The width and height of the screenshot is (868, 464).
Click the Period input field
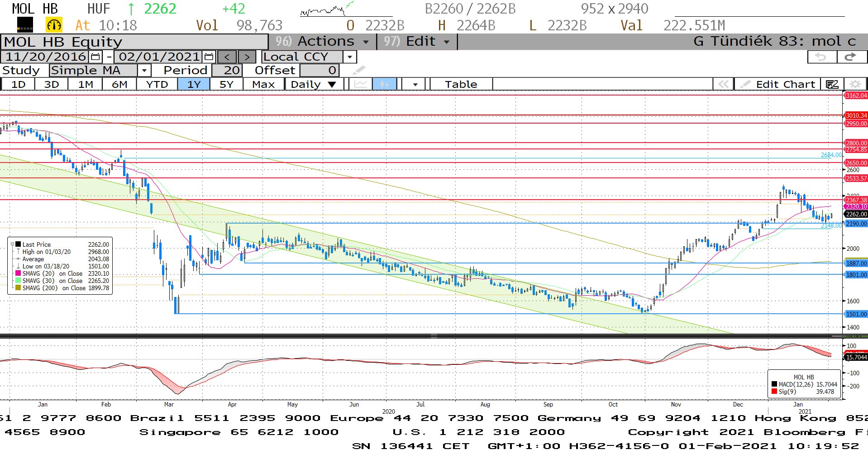pyautogui.click(x=227, y=70)
